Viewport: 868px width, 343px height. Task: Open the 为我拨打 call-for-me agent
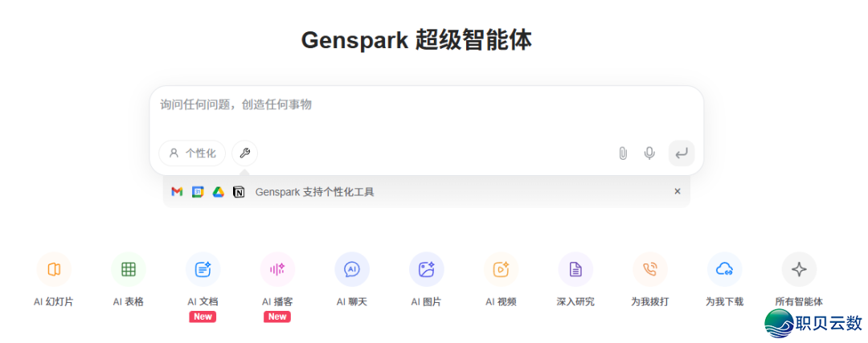[x=650, y=270]
